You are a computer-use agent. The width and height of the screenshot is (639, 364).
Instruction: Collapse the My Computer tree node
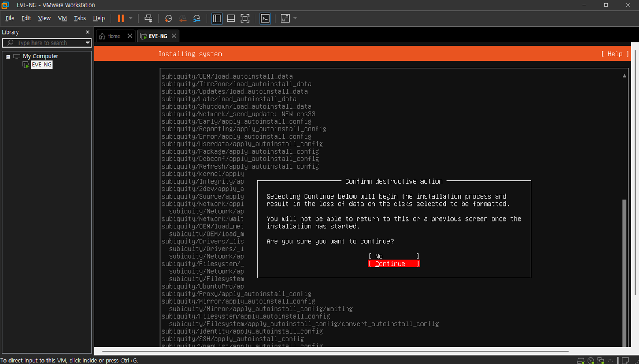[8, 56]
